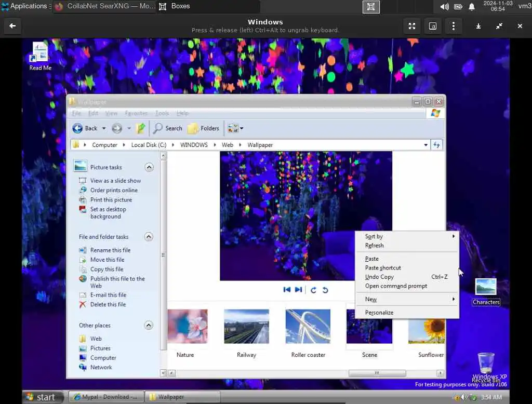The image size is (532, 404).
Task: Collapse the Other places section
Action: tap(149, 325)
